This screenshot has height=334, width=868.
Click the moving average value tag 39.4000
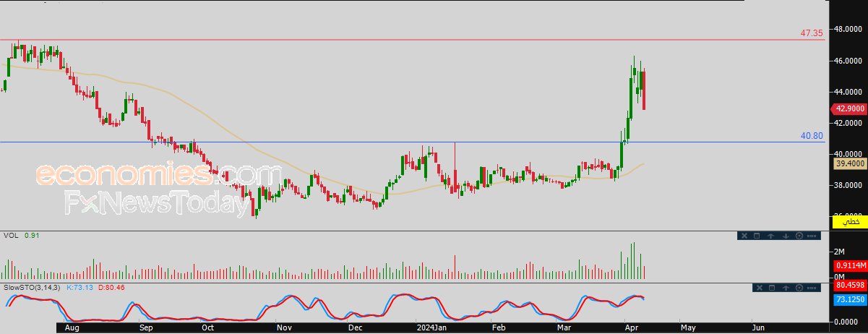[x=850, y=164]
